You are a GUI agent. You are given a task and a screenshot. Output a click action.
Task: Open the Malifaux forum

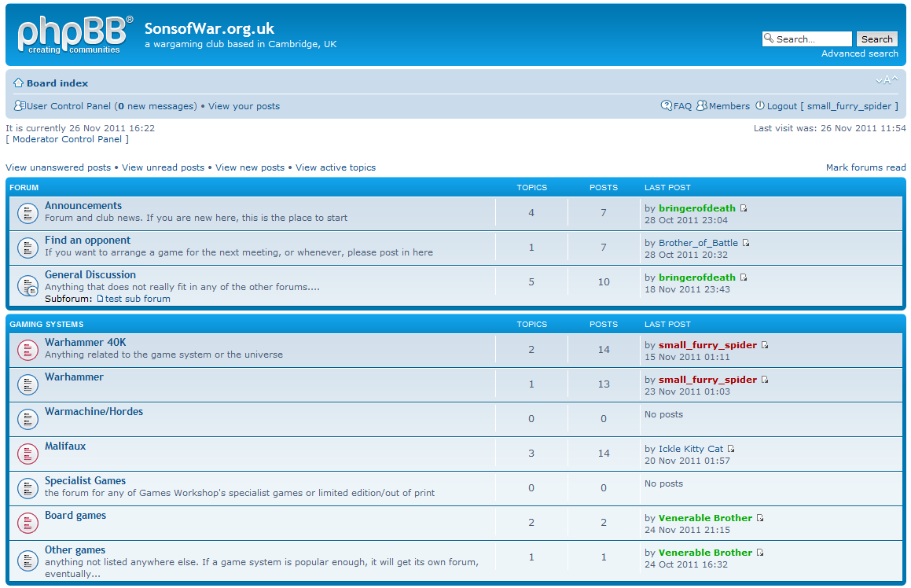pyautogui.click(x=65, y=446)
